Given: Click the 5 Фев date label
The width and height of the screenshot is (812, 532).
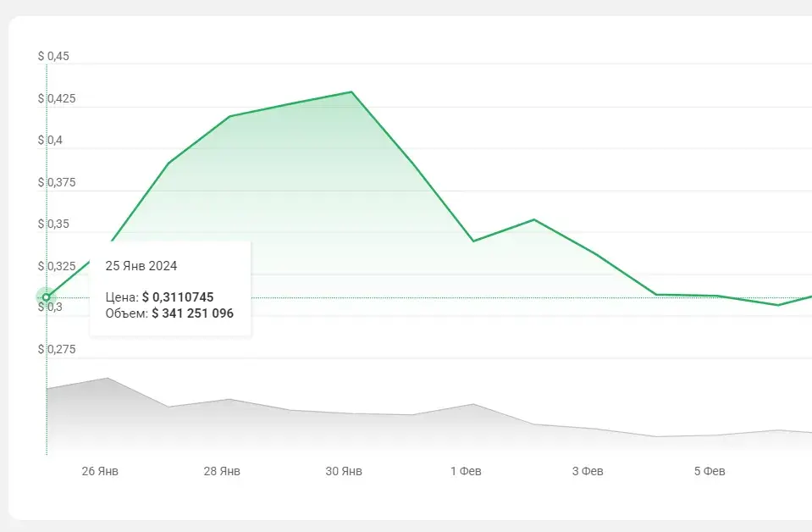Looking at the screenshot, I should pyautogui.click(x=710, y=471).
